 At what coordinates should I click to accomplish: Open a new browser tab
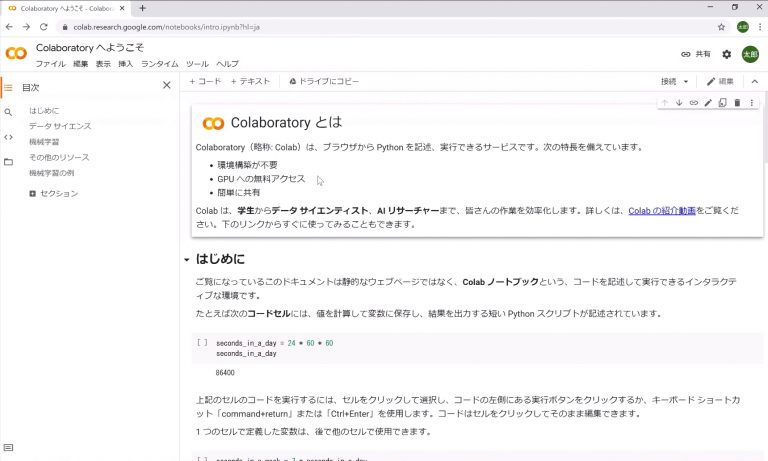(x=143, y=8)
